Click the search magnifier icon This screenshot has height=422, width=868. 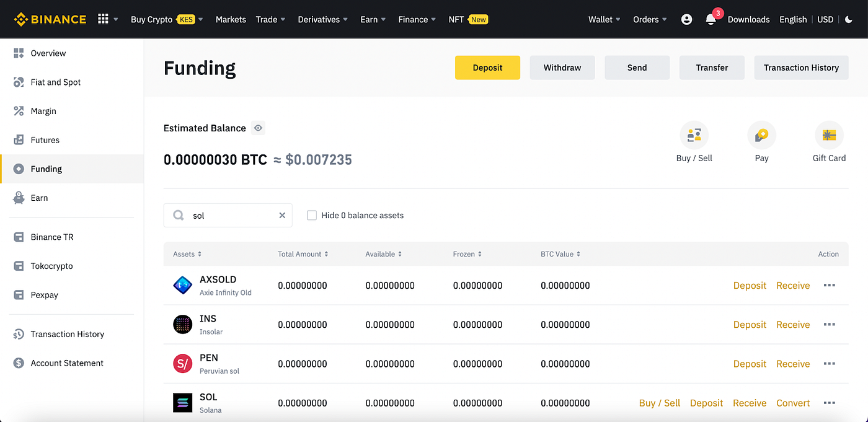(179, 216)
